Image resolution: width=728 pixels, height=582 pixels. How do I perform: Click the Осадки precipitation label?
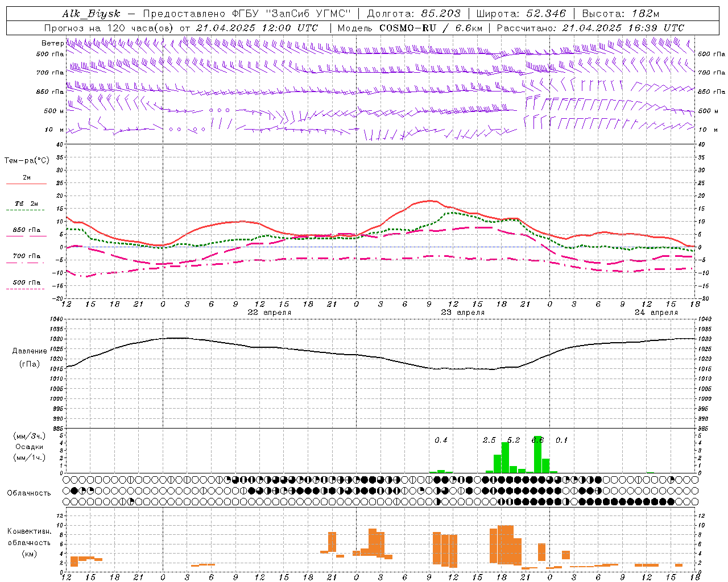(30, 447)
